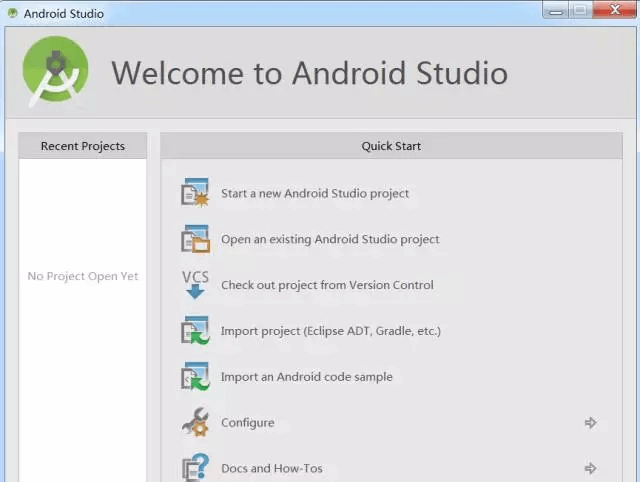Click the 'Android Studio' window title text
640x482 pixels.
tap(64, 13)
